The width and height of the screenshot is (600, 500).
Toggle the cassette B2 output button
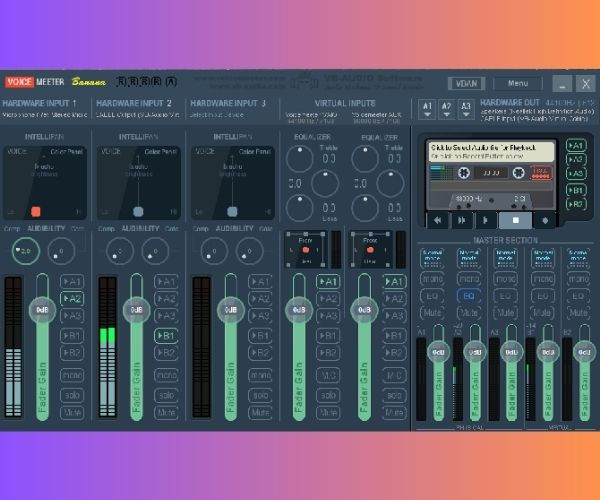(x=576, y=204)
